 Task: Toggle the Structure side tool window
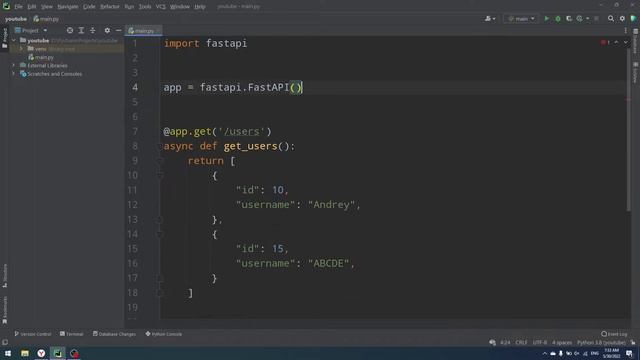coord(5,276)
